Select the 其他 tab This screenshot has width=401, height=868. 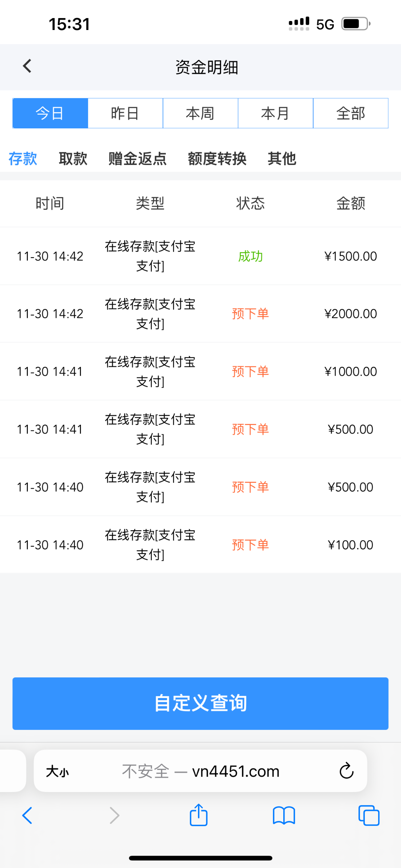point(282,159)
